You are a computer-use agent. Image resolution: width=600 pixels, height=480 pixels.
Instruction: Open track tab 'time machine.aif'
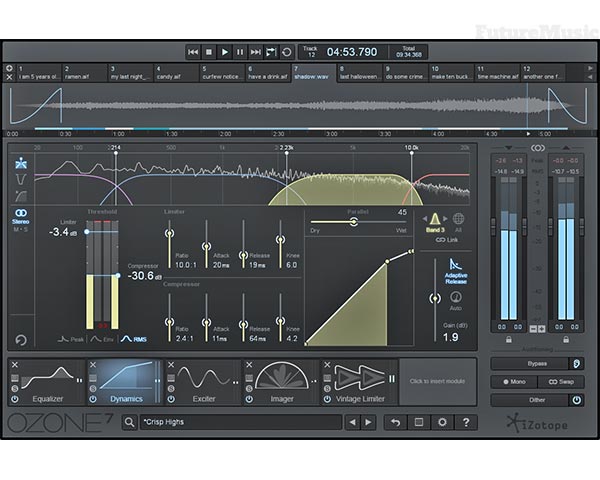pyautogui.click(x=497, y=73)
